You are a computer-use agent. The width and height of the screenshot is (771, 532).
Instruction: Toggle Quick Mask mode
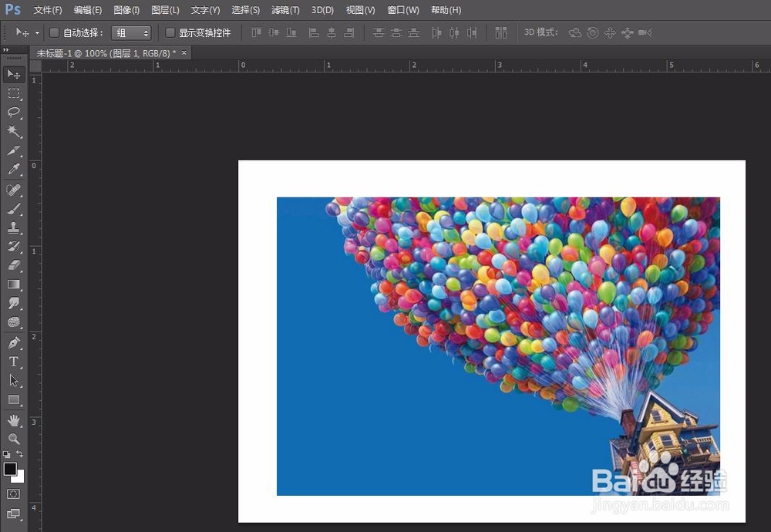[14, 493]
